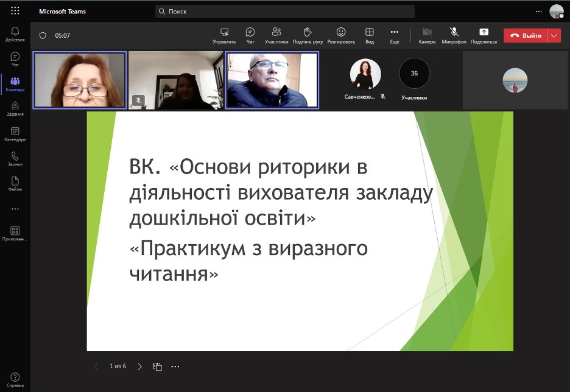Go to the next slide arrow

139,366
